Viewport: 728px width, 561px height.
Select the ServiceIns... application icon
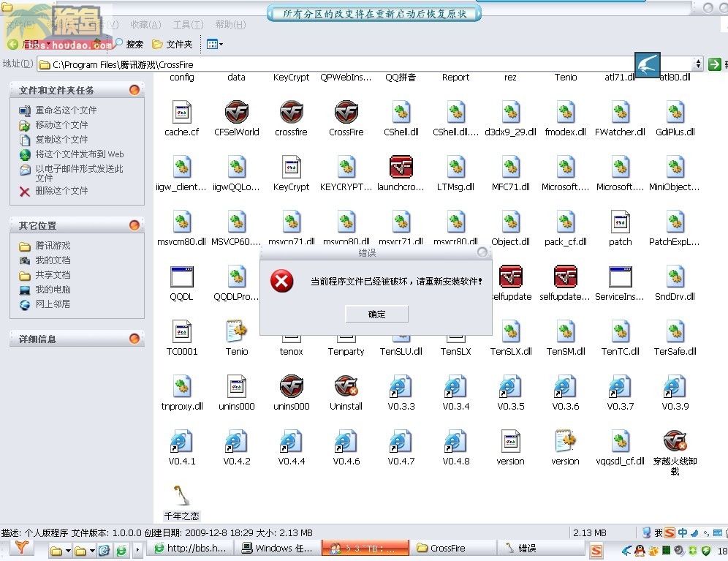pyautogui.click(x=621, y=276)
